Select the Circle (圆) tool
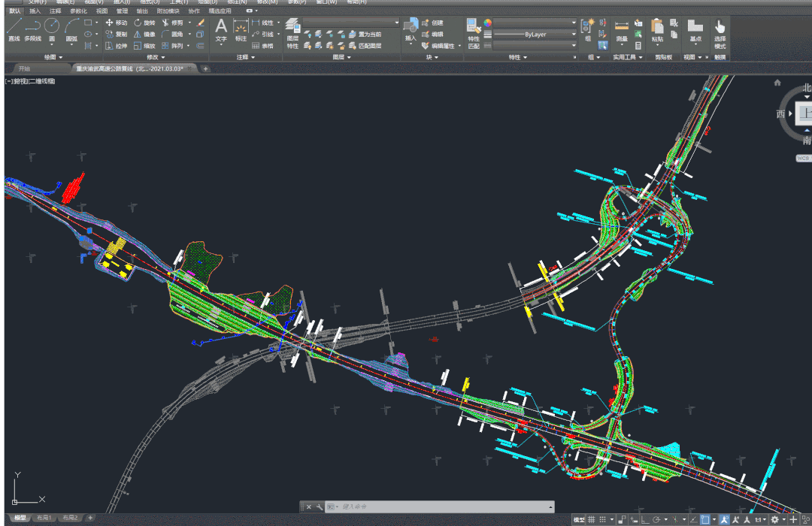The width and height of the screenshot is (812, 526). tap(52, 29)
